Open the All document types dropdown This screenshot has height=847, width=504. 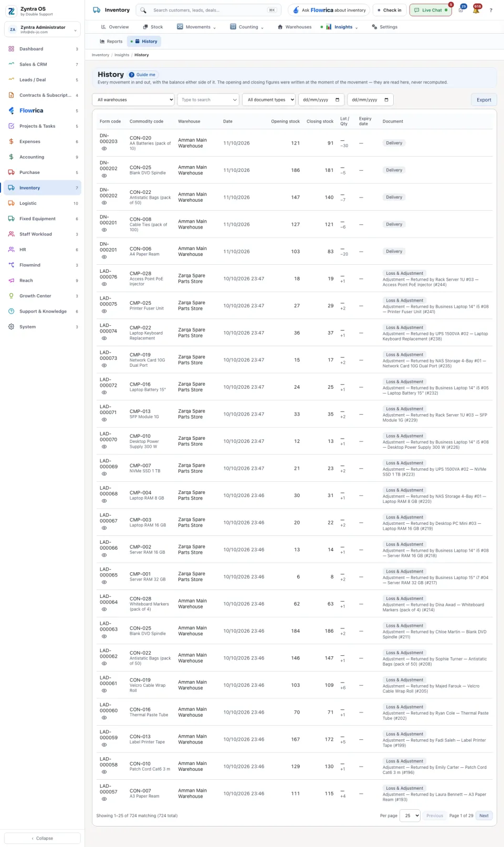[x=269, y=100]
